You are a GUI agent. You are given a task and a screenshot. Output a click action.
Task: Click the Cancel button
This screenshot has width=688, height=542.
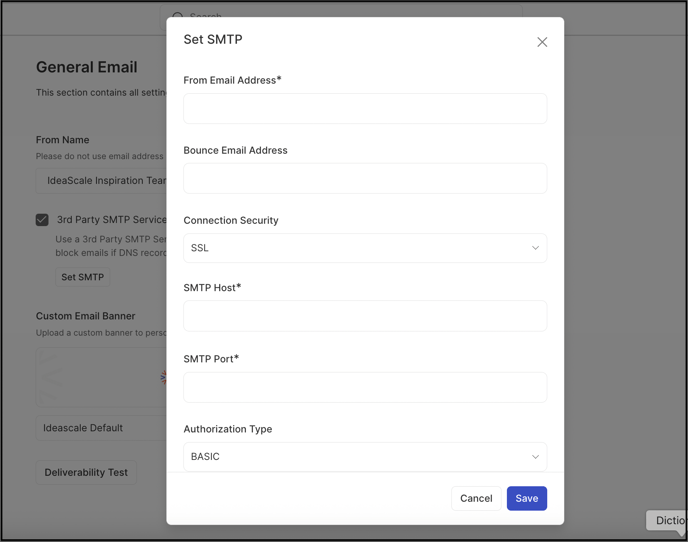tap(476, 498)
